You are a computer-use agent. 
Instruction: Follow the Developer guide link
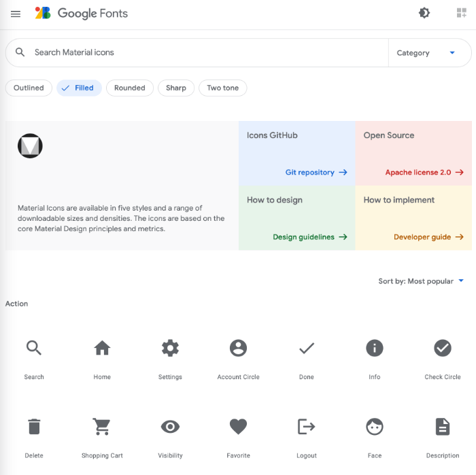click(x=428, y=237)
